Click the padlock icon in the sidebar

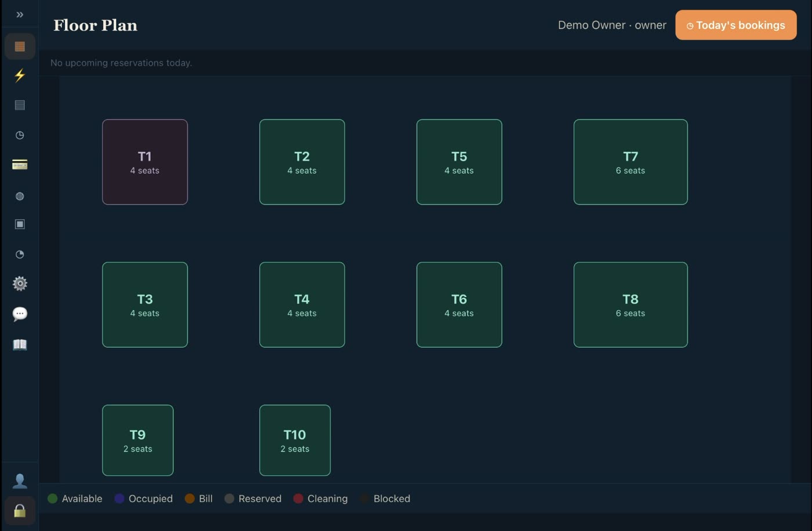click(x=20, y=511)
